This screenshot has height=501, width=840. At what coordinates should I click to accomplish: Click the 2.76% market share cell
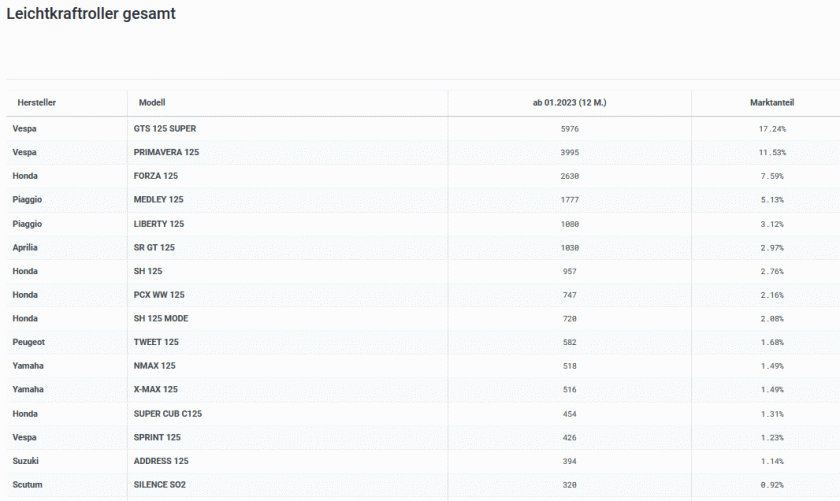[x=772, y=272]
